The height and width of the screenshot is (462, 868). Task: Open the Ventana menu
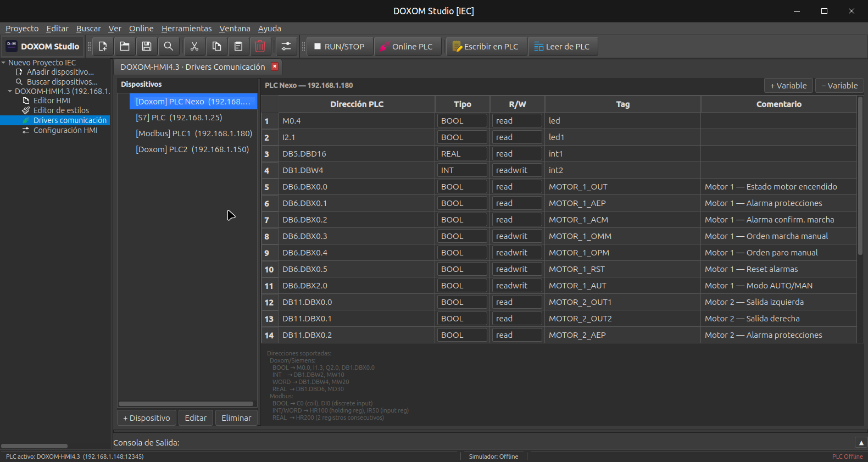coord(235,29)
